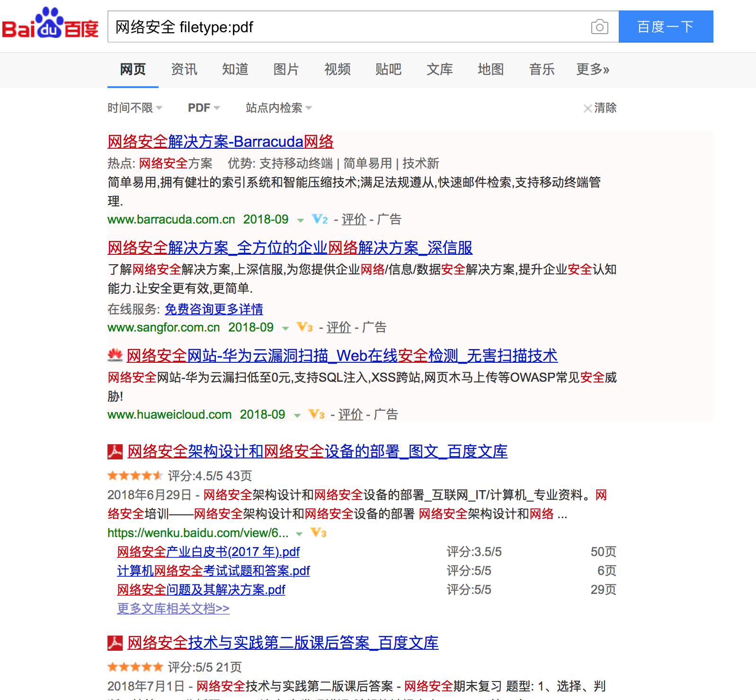The image size is (756, 700).
Task: Click the 5-star rating for 网络安全技术与实践
Action: click(135, 667)
